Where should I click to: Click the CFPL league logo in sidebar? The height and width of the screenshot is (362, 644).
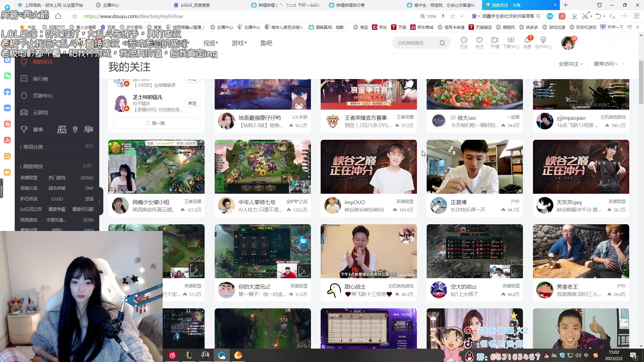coord(89,129)
